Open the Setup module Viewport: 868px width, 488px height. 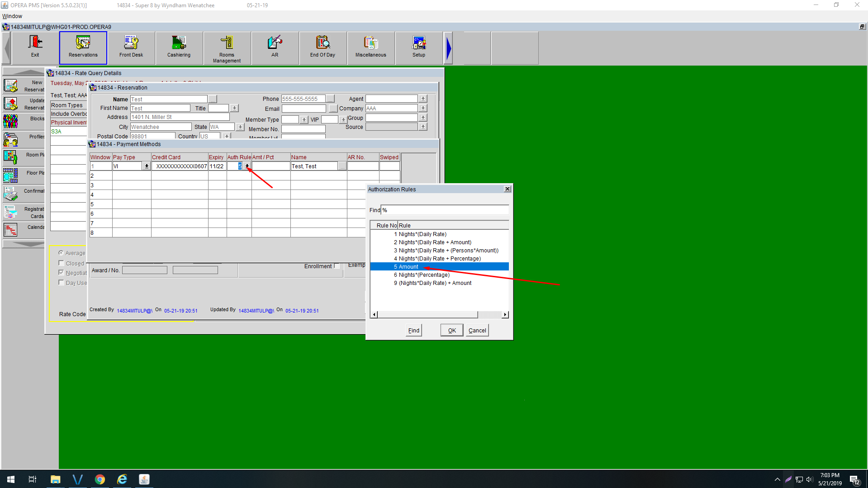419,47
